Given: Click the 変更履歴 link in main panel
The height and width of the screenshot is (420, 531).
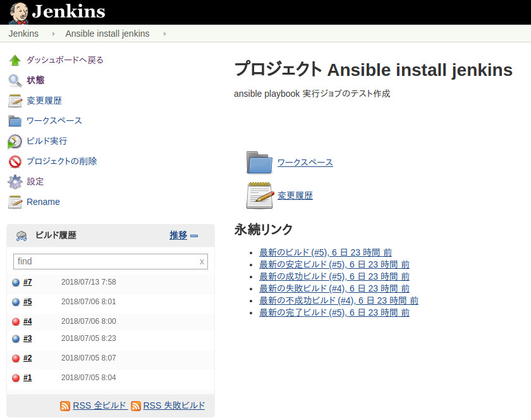Looking at the screenshot, I should point(295,195).
